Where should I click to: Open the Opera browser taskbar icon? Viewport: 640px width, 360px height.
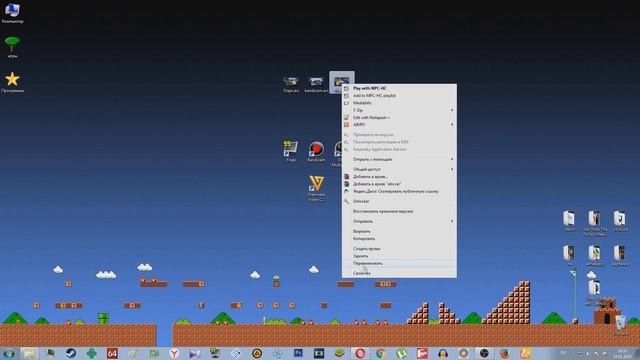point(360,353)
